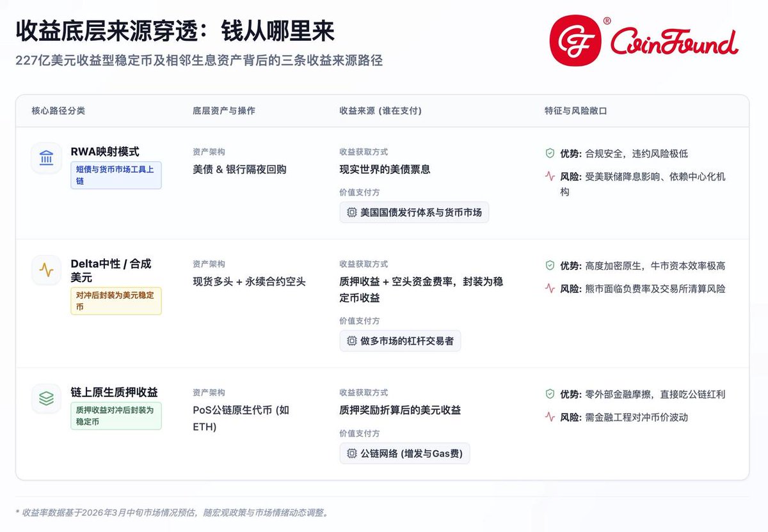Click the shield icon for 零外部金融摩擦优势
This screenshot has height=532, width=768.
point(549,395)
